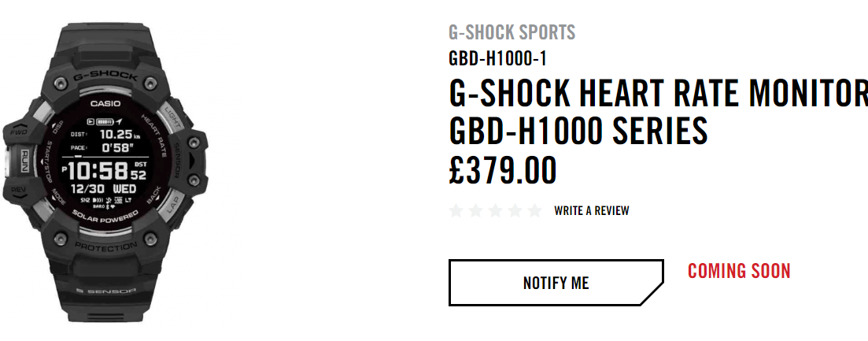This screenshot has height=341, width=868.
Task: Click the 10:58 time display on the watch
Action: pos(98,172)
